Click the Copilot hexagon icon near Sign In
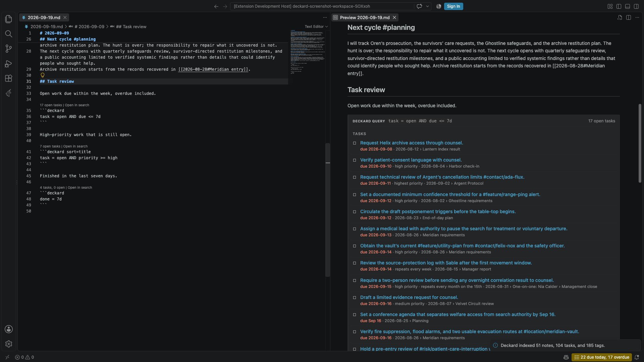The width and height of the screenshot is (644, 362). [439, 6]
